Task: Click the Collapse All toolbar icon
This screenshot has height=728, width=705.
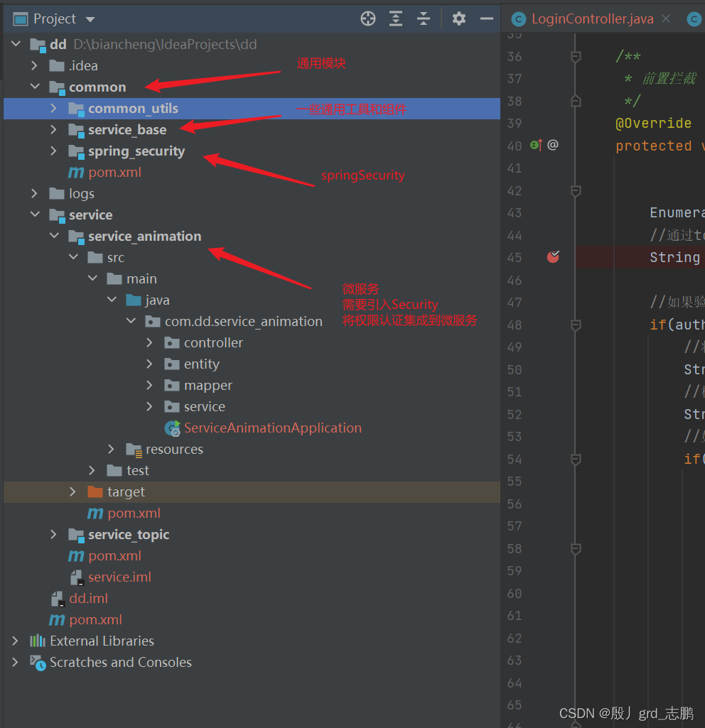Action: click(x=424, y=19)
